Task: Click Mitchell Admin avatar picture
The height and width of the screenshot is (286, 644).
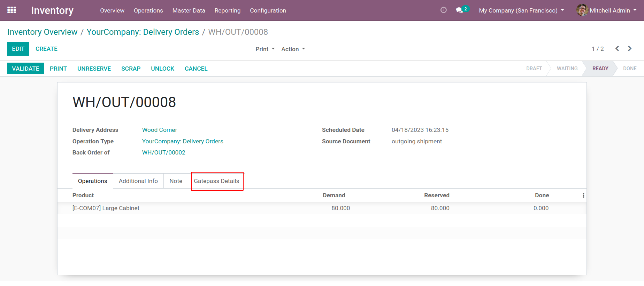Action: tap(582, 10)
